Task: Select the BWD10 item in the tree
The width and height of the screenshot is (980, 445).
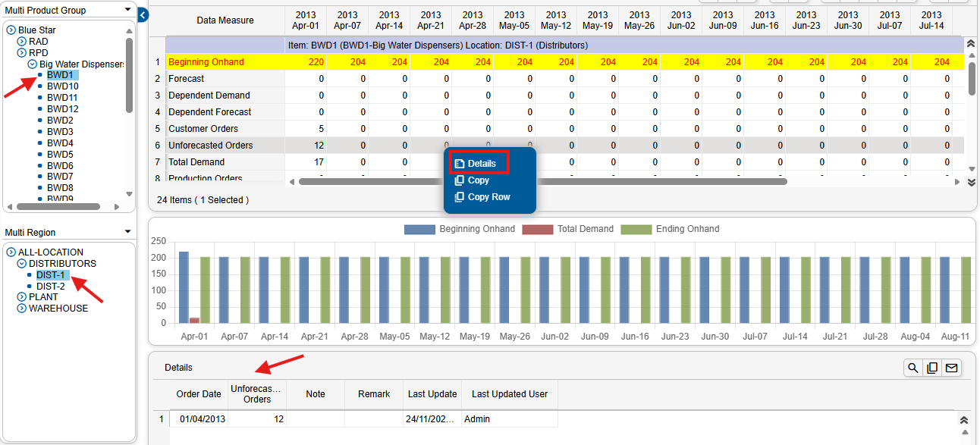Action: click(63, 86)
